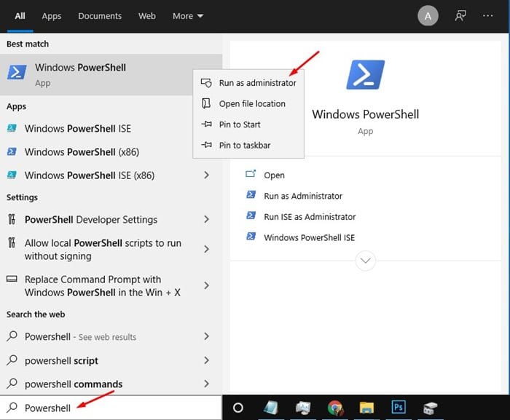Expand the More filter dropdown

click(188, 16)
